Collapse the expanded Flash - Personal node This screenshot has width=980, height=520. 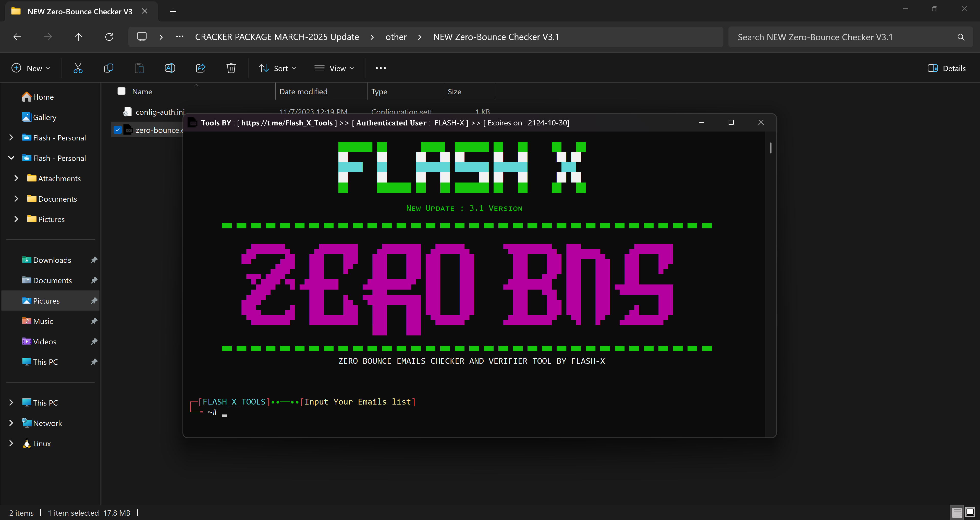click(11, 158)
